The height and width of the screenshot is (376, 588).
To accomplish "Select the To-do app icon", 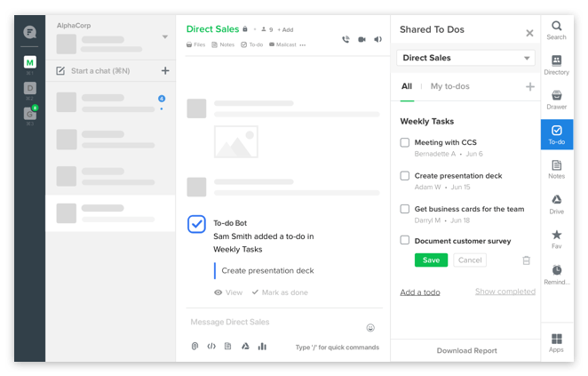I will (557, 135).
